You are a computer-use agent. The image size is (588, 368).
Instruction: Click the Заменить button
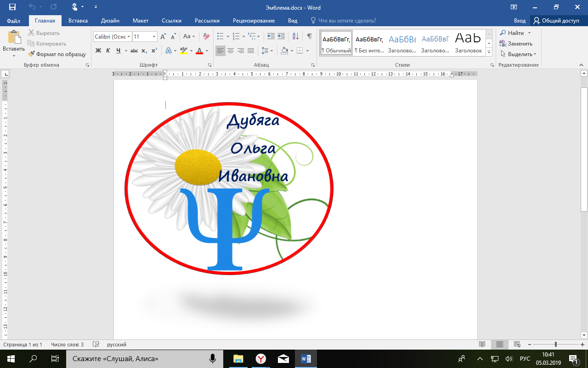click(516, 44)
